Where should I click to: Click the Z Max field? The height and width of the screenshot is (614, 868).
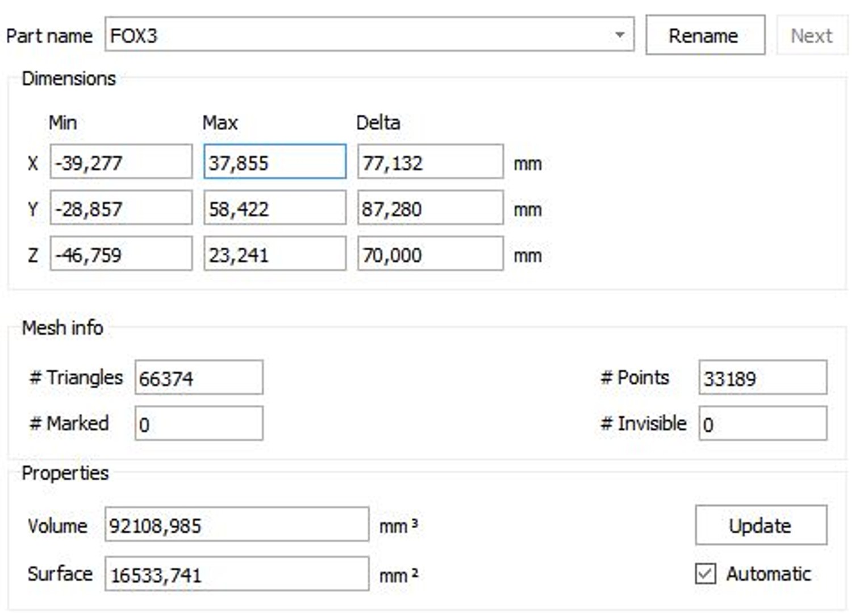(x=275, y=254)
